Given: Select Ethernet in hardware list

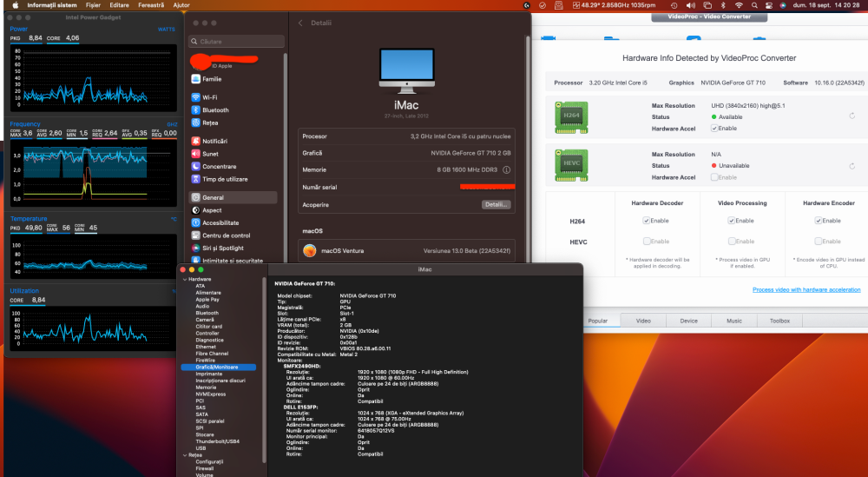Looking at the screenshot, I should tap(206, 347).
